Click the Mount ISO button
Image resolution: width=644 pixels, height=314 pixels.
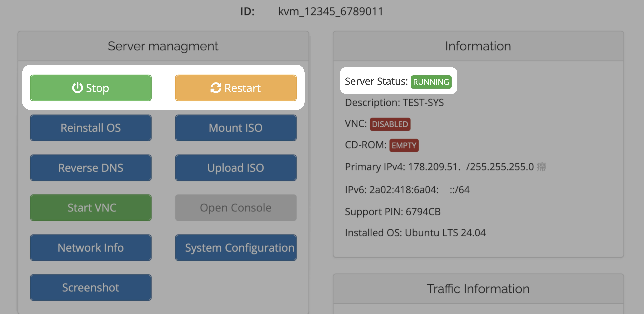click(236, 128)
